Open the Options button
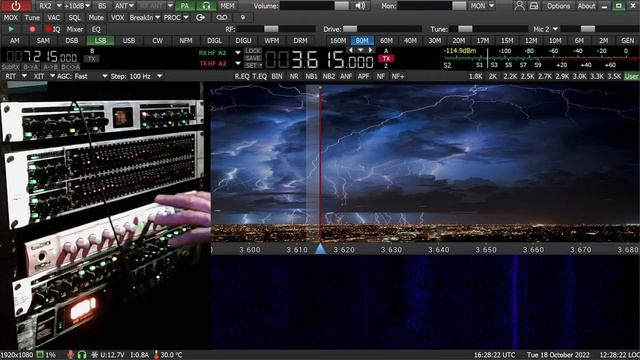Viewport: 640px width, 360px height. pyautogui.click(x=558, y=6)
